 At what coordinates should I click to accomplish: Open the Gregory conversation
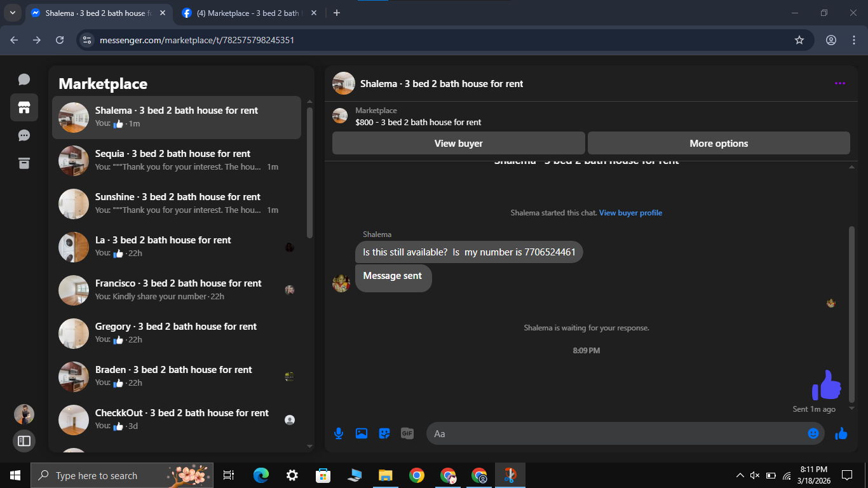coord(177,333)
